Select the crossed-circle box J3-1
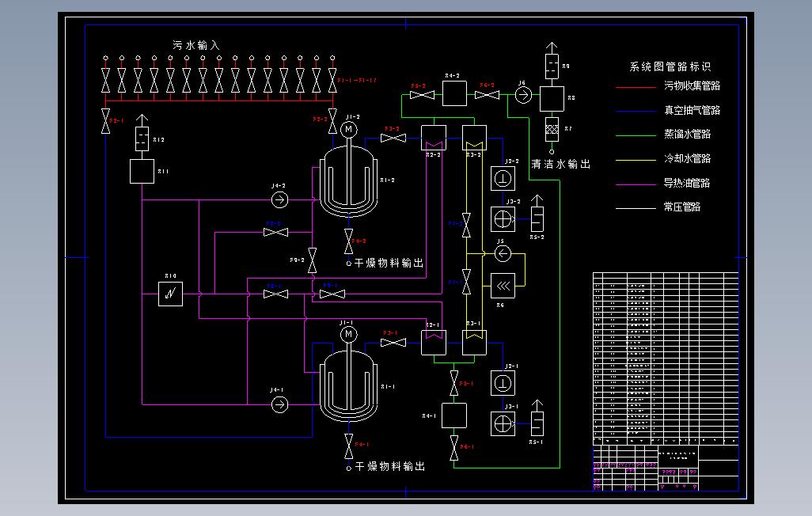 click(503, 423)
